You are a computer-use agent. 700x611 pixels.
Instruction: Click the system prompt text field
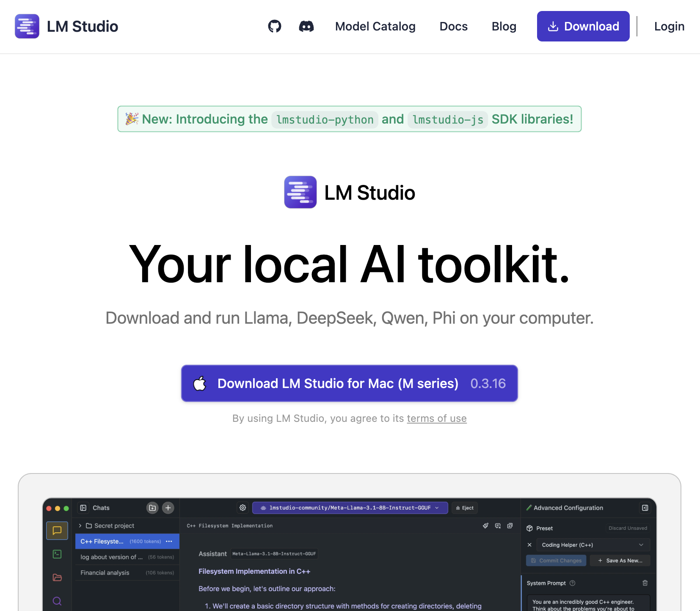point(588,603)
